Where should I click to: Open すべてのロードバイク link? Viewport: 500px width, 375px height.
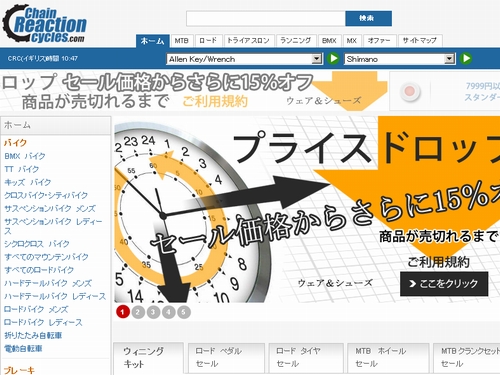tap(39, 270)
